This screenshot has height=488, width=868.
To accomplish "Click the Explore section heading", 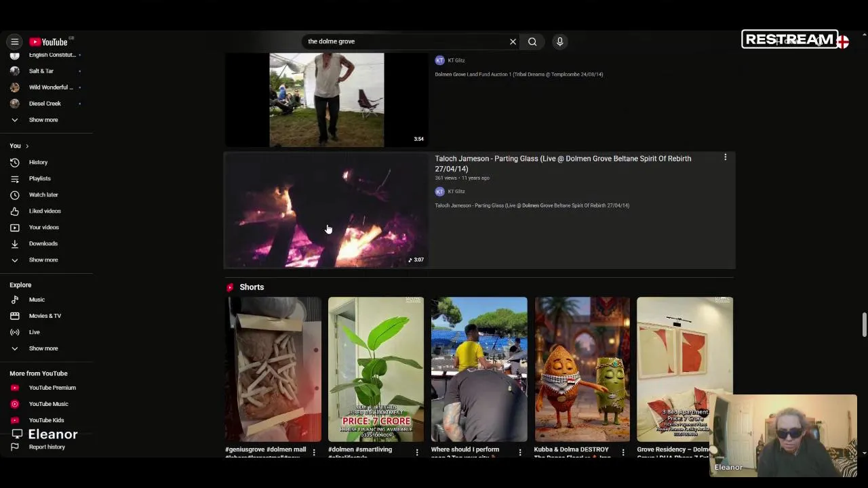I will [20, 285].
